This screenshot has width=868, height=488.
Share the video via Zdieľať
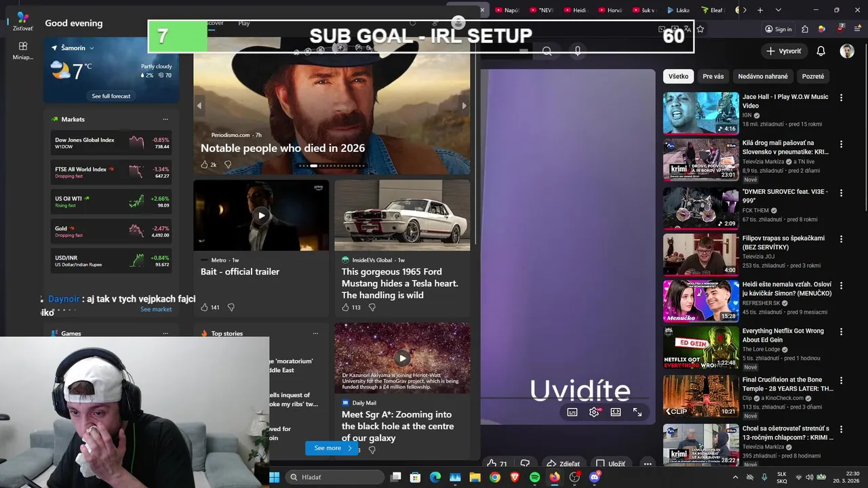click(x=564, y=464)
